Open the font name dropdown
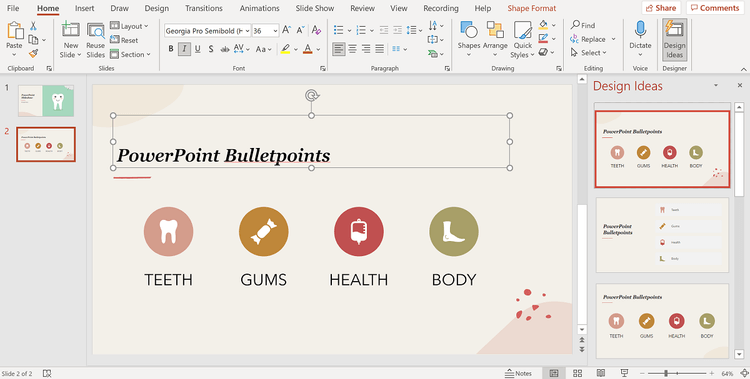750x379 pixels. [247, 31]
